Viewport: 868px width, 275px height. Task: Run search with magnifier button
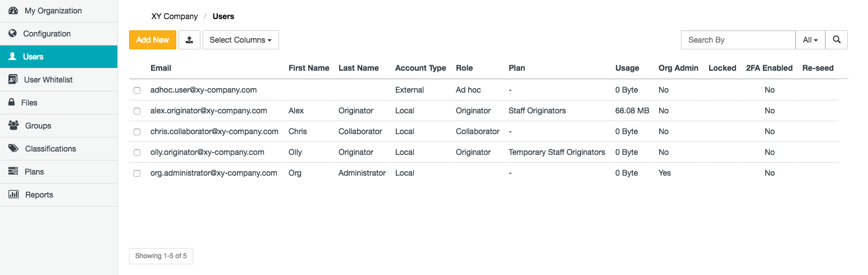click(837, 40)
